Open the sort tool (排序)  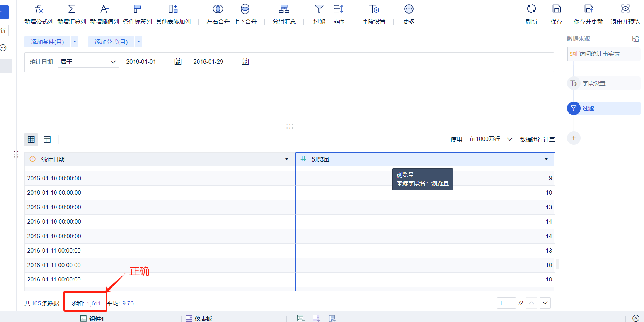pyautogui.click(x=339, y=14)
